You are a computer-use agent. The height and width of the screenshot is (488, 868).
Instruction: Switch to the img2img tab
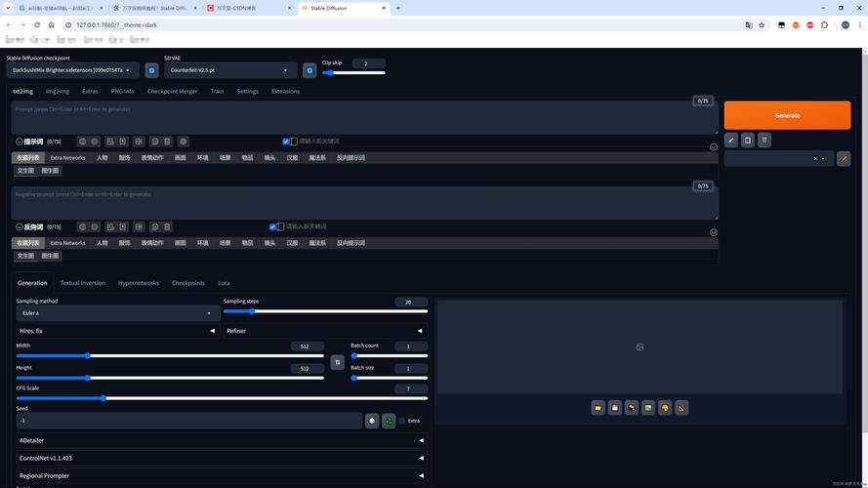(57, 91)
